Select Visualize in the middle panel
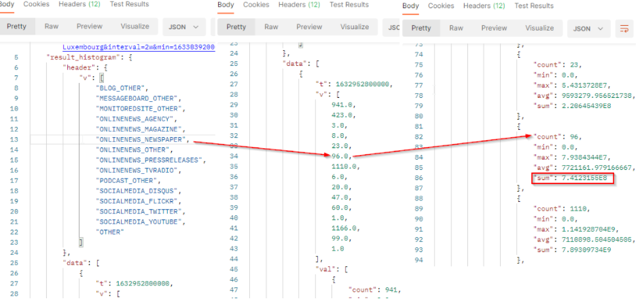Screen dimensions: 644x301 [x=355, y=26]
